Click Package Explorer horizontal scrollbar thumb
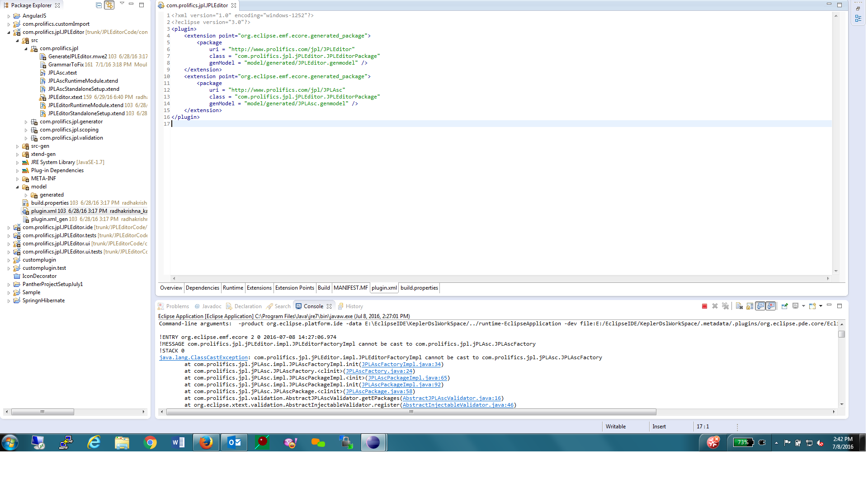Image resolution: width=868 pixels, height=488 pixels. pyautogui.click(x=42, y=412)
